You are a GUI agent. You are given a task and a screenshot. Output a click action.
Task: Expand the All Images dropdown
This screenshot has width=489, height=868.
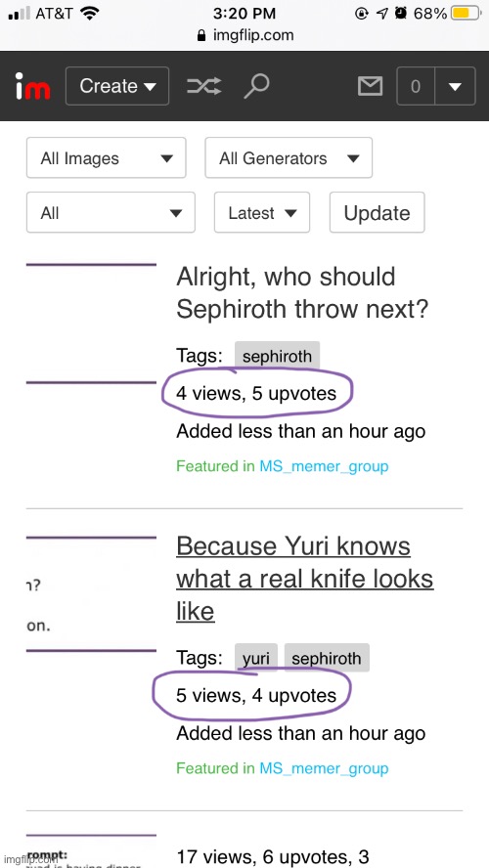click(x=107, y=158)
